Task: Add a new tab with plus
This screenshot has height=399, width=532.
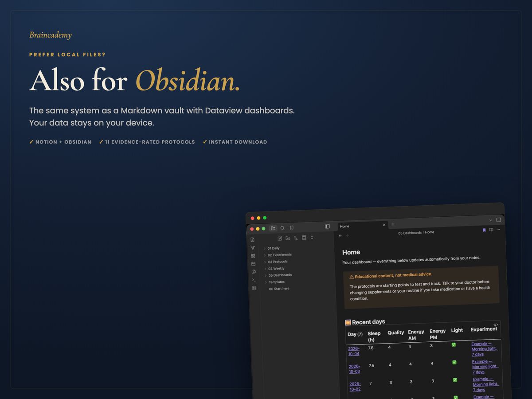Action: (393, 224)
